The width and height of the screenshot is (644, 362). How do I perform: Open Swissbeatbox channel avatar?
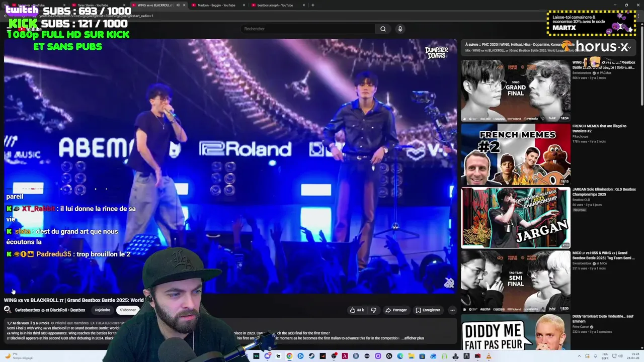pos(8,310)
